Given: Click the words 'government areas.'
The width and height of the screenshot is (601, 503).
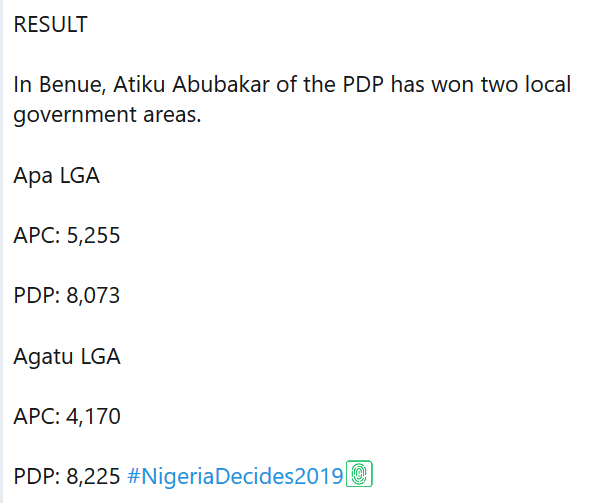Looking at the screenshot, I should point(108,115).
